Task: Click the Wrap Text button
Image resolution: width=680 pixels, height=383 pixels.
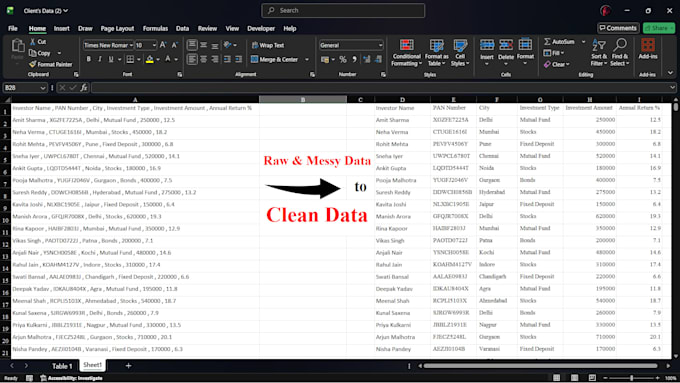Action: (268, 45)
